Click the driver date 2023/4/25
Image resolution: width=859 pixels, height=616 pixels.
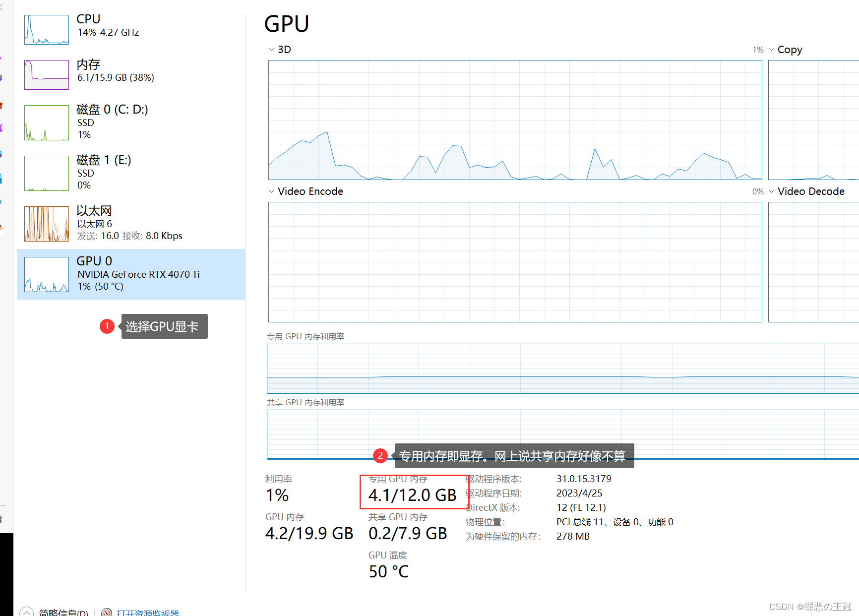point(579,493)
